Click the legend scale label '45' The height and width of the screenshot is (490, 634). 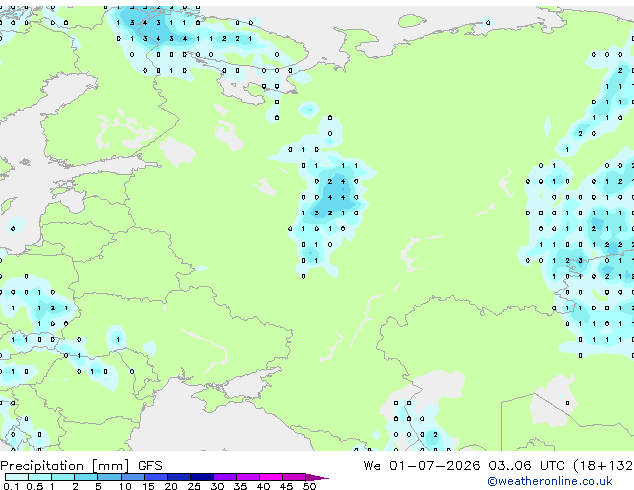286,486
